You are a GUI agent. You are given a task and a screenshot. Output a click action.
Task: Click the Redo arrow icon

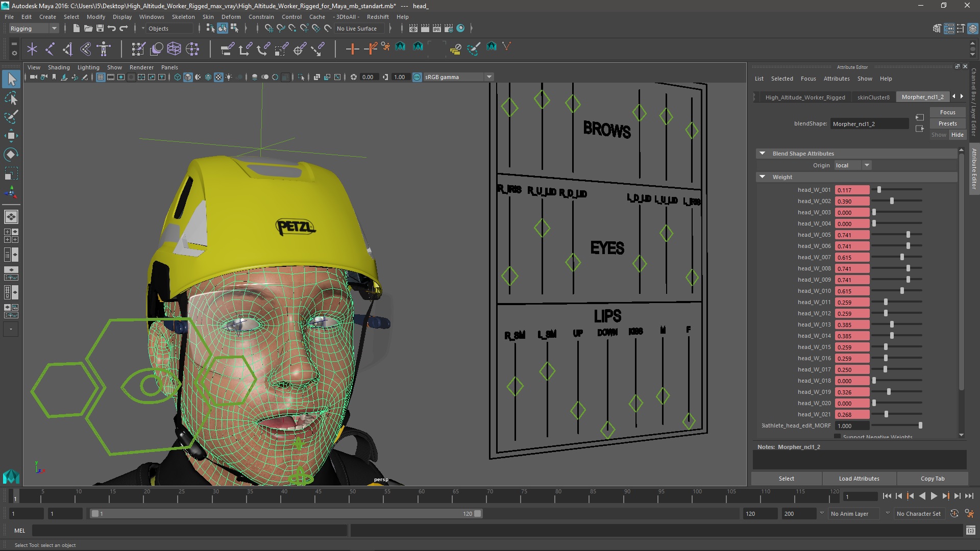(x=124, y=29)
